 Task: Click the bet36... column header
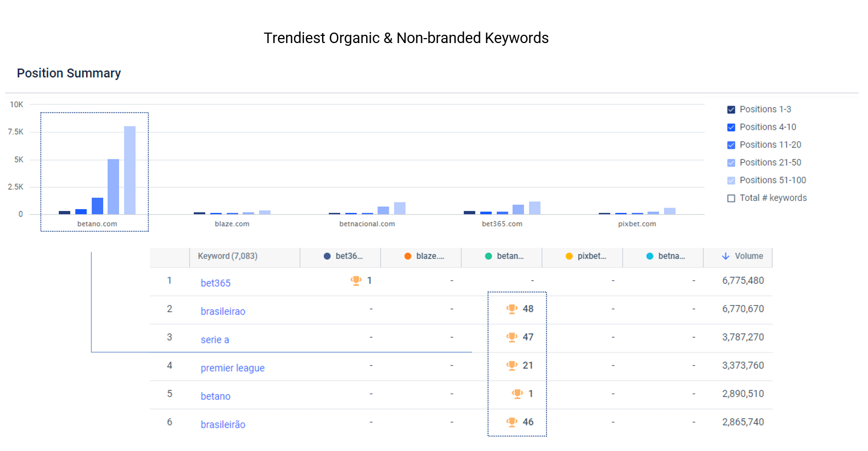pos(340,257)
